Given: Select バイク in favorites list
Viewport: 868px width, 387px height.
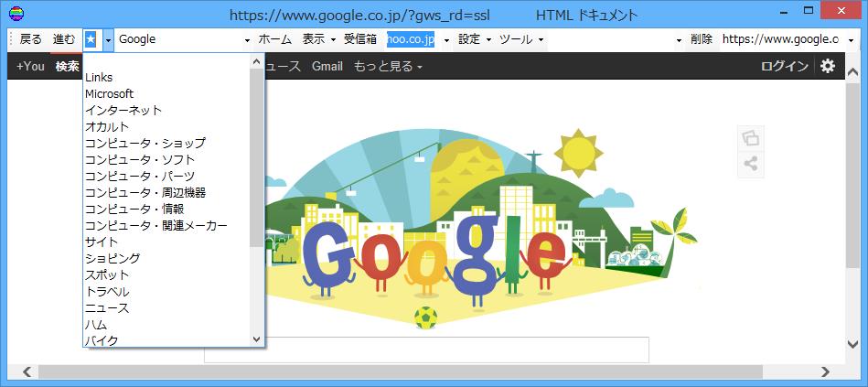Looking at the screenshot, I should (102, 340).
